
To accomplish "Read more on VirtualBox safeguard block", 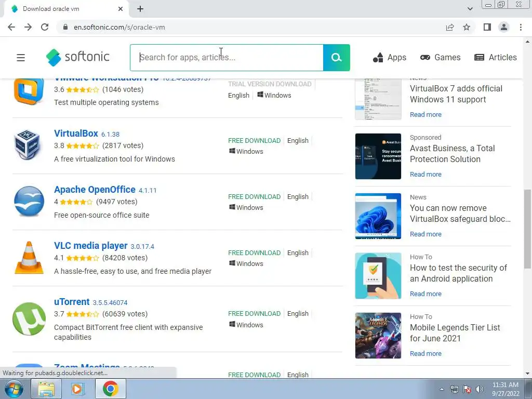I will pos(425,234).
